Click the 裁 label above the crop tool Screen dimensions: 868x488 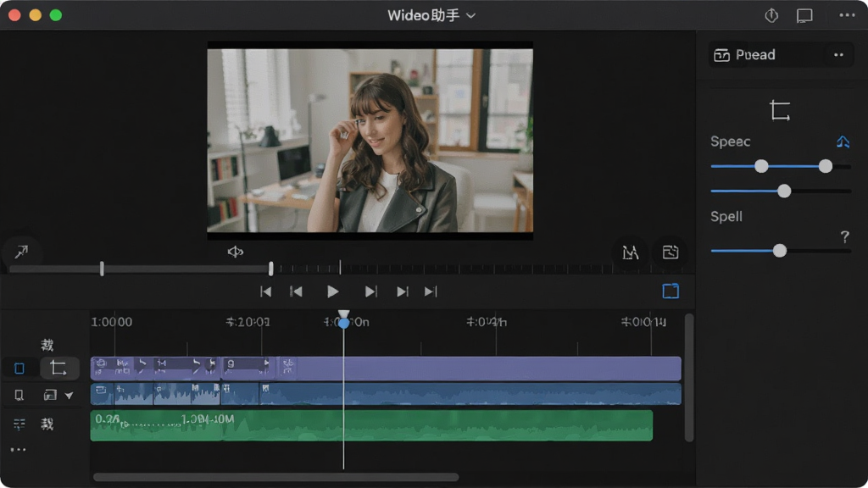pyautogui.click(x=47, y=346)
